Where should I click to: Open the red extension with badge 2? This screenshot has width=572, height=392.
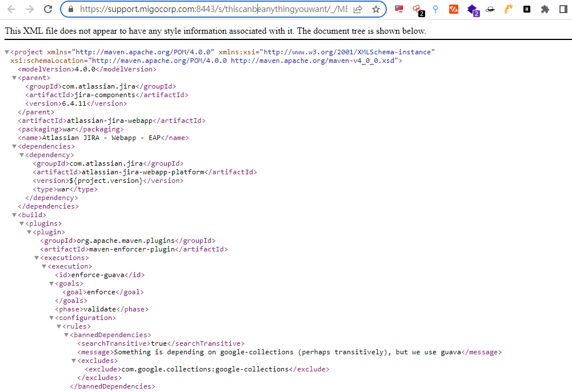click(418, 10)
